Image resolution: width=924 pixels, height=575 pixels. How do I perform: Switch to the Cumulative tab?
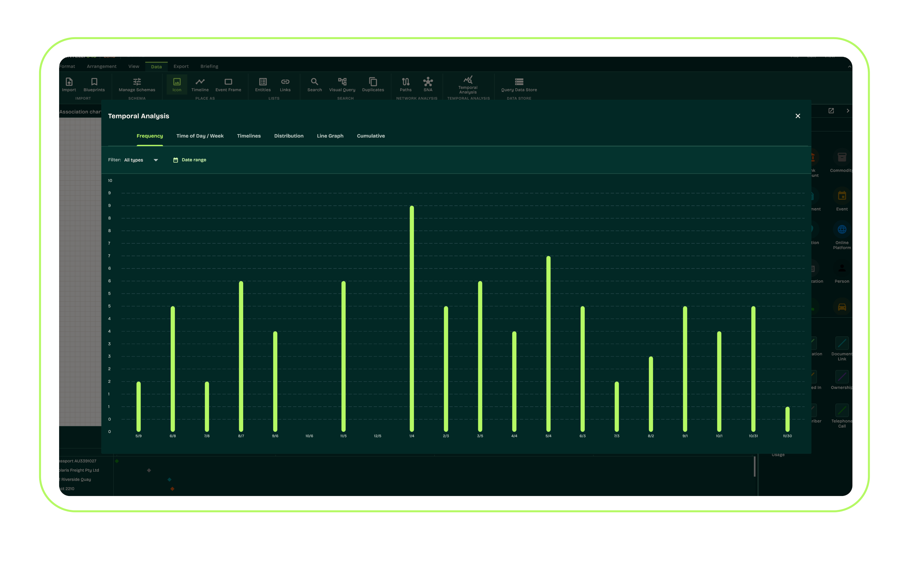[x=371, y=136]
